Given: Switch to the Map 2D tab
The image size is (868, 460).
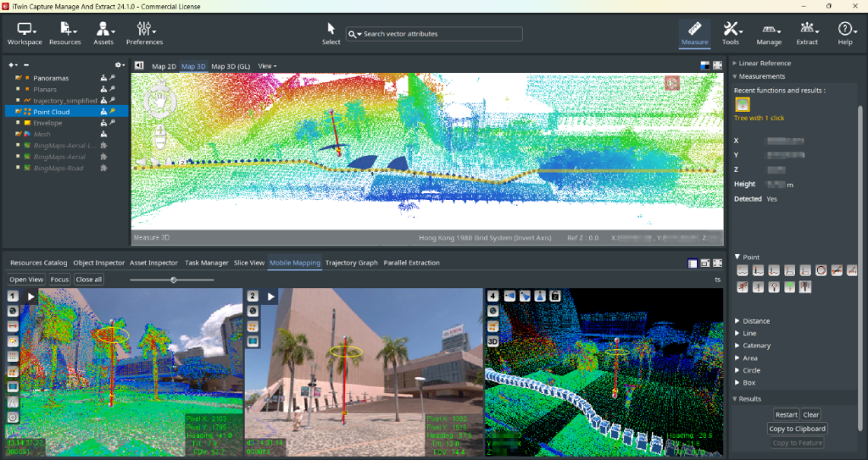Looking at the screenshot, I should (164, 66).
